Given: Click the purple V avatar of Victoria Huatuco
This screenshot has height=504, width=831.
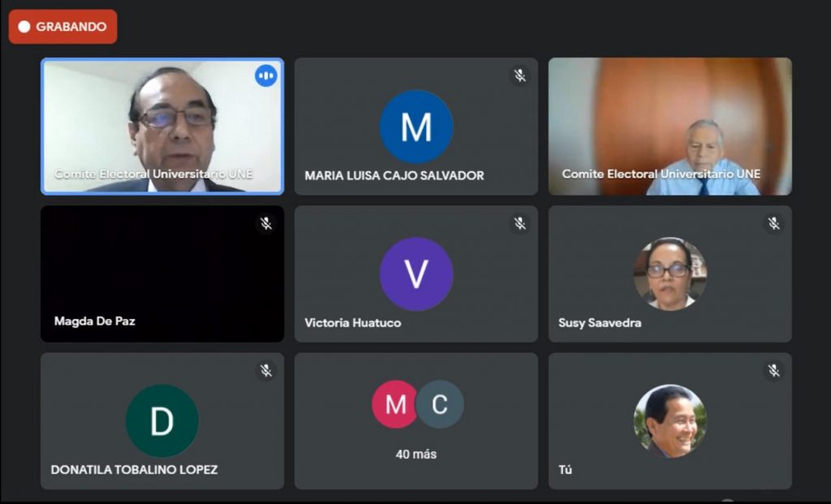Looking at the screenshot, I should [416, 274].
